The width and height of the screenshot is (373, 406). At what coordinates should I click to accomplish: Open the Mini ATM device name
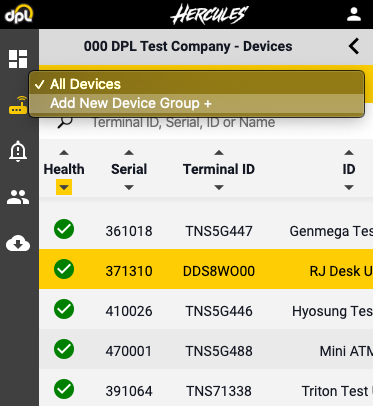pyautogui.click(x=346, y=351)
